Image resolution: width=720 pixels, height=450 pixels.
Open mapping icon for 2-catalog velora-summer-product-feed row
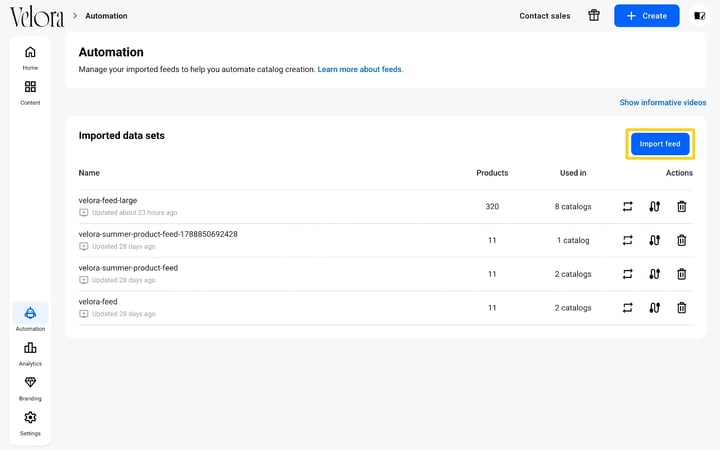tap(654, 274)
